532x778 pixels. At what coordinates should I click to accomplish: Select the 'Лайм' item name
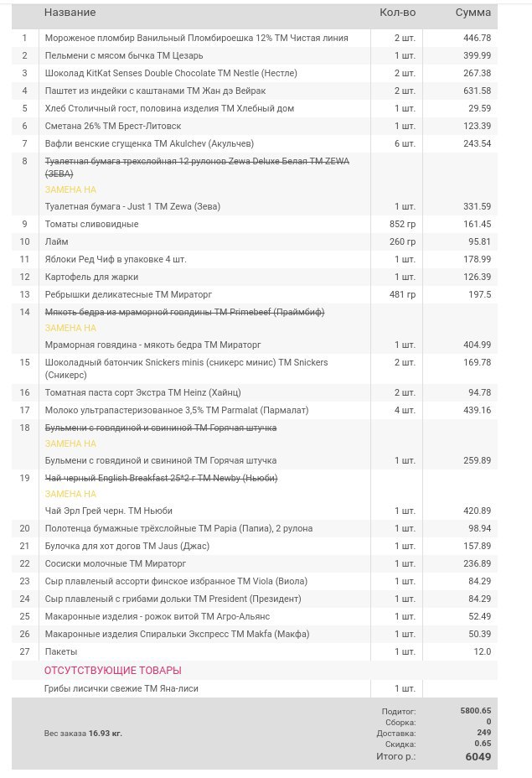coord(56,241)
